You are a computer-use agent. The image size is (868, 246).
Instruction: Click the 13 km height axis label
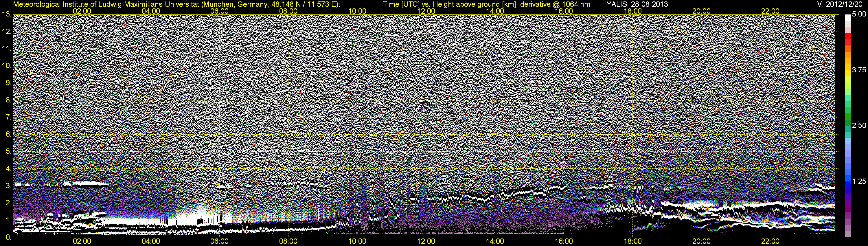click(x=6, y=14)
